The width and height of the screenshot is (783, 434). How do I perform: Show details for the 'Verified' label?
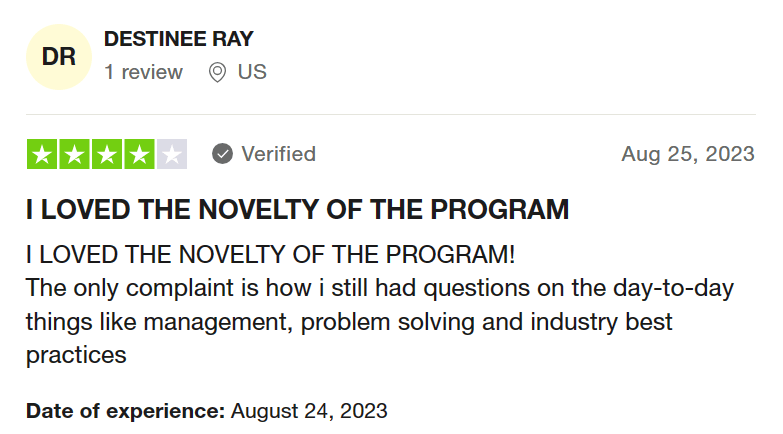278,154
